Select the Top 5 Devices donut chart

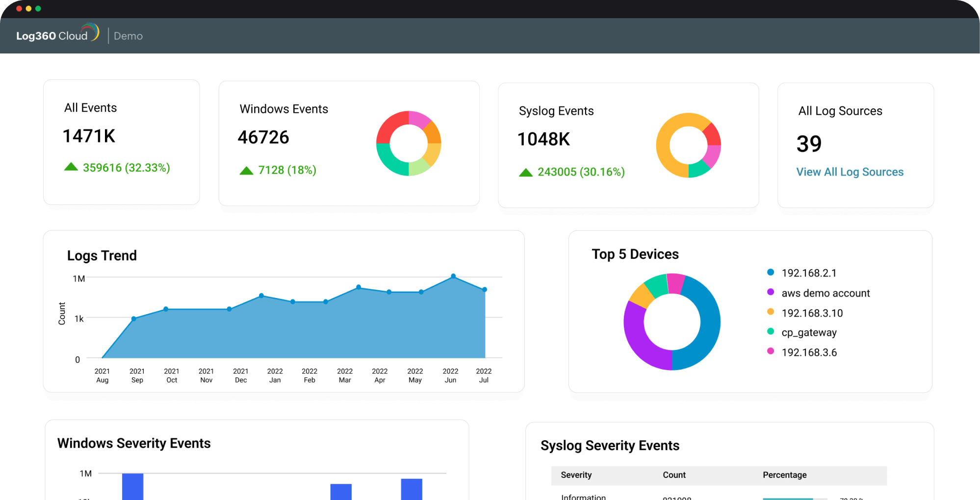click(672, 322)
